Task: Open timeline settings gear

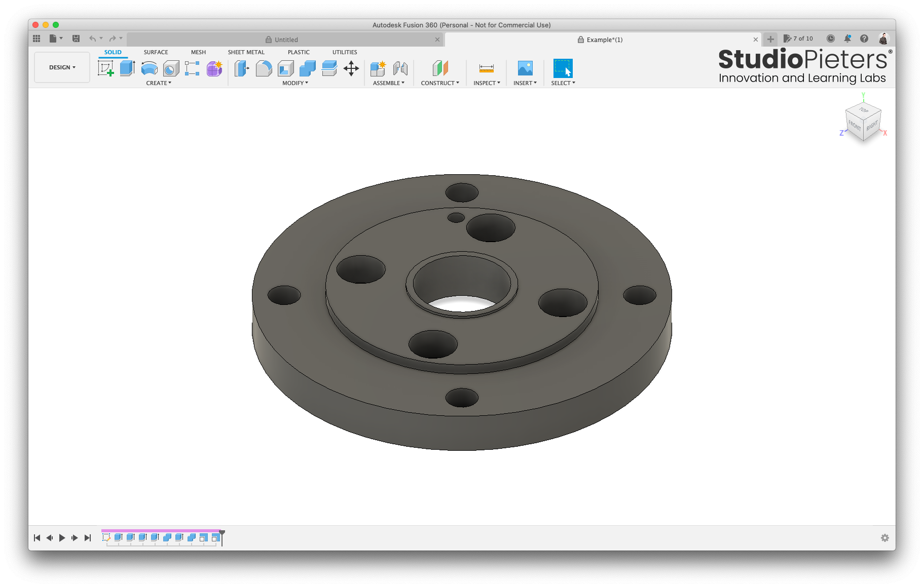Action: point(885,538)
